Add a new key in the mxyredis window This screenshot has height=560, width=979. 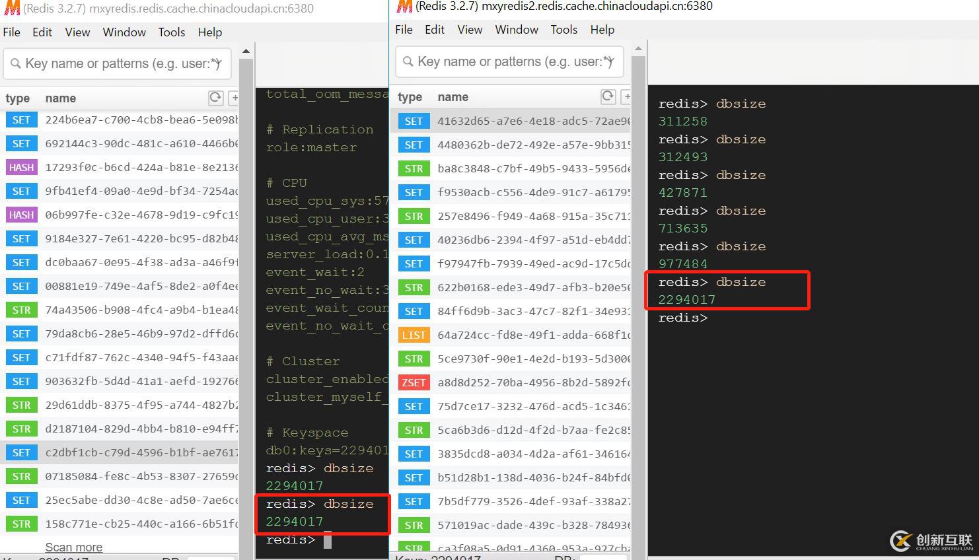coord(233,98)
